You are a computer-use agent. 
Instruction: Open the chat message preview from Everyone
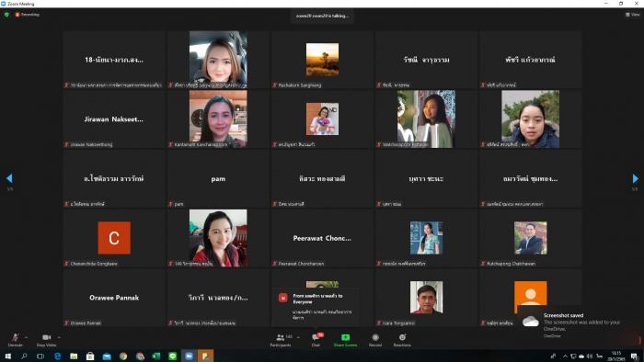(315, 307)
